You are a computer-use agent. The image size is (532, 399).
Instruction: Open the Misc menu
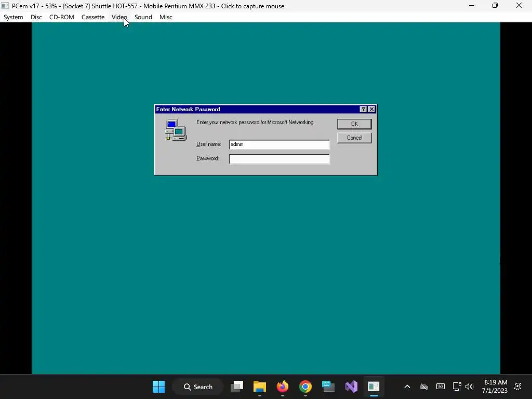click(166, 17)
